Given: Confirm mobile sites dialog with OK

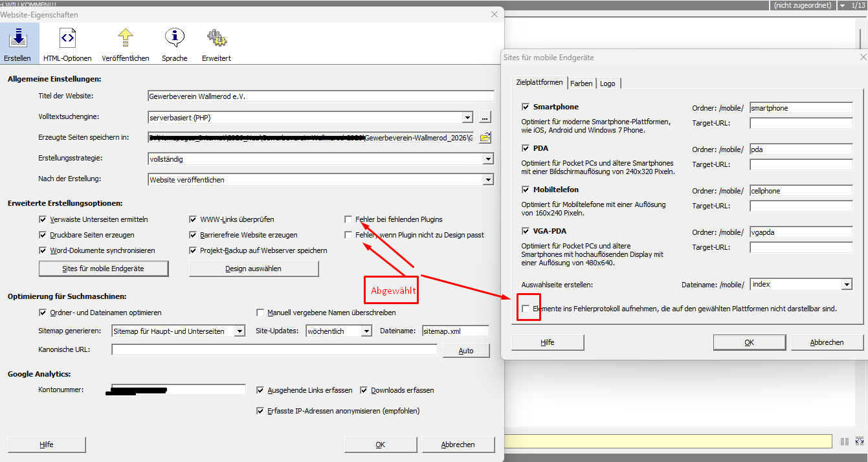Looking at the screenshot, I should pos(750,342).
